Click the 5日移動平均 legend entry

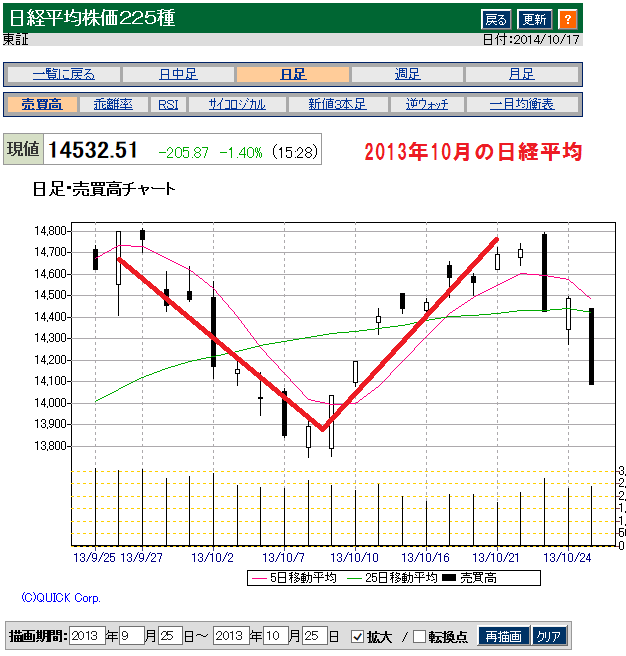click(293, 578)
